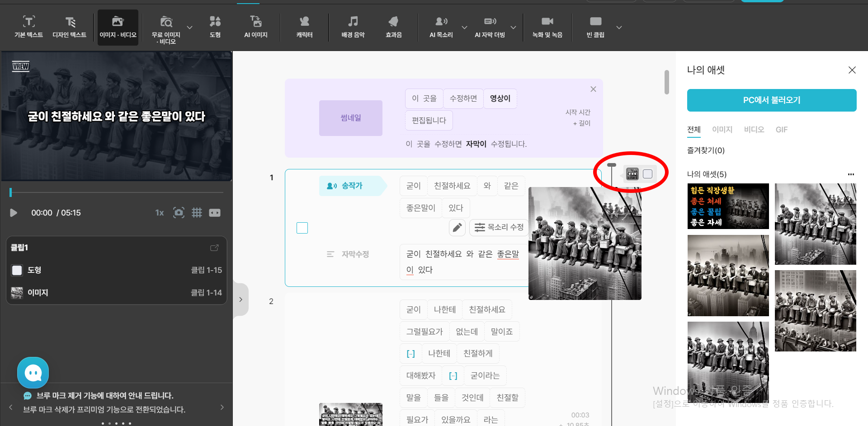This screenshot has width=868, height=426.
Task: Click 자막수정 subtitle edit label
Action: pyautogui.click(x=348, y=254)
